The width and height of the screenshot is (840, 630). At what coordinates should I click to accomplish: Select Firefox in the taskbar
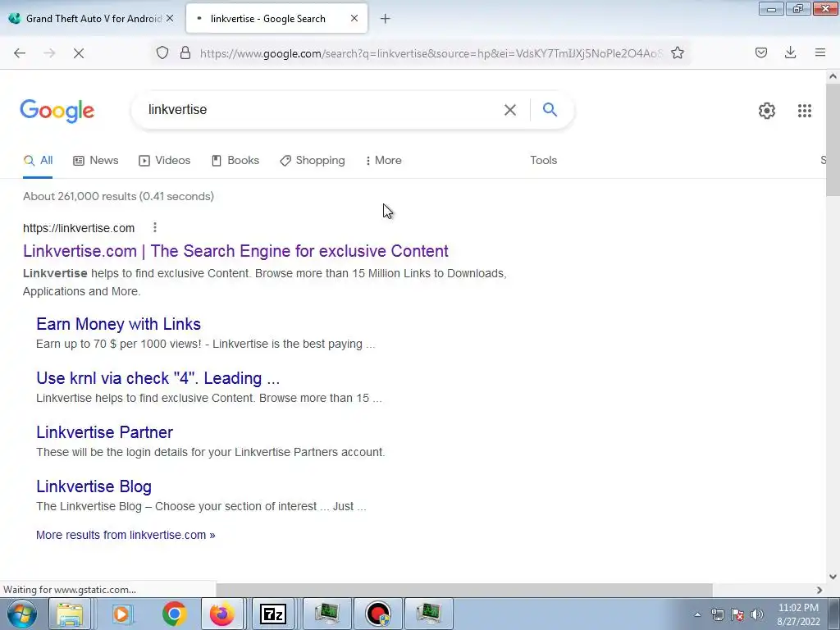221,614
